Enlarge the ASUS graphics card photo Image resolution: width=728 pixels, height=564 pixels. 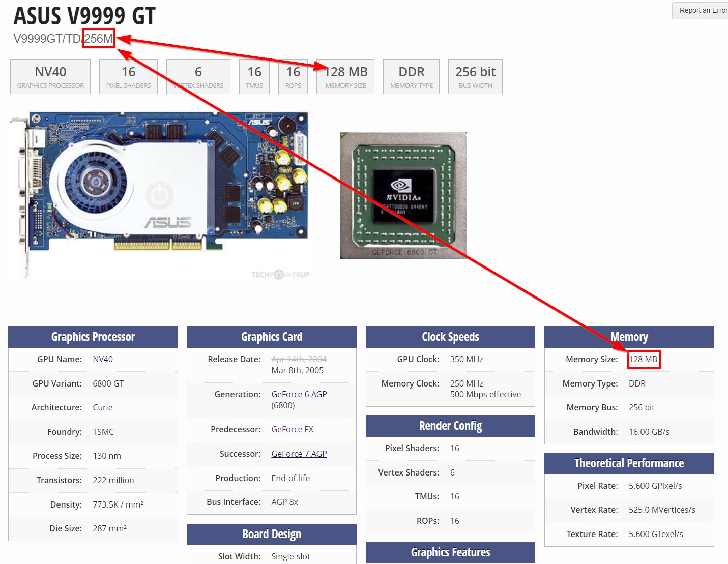tap(160, 195)
